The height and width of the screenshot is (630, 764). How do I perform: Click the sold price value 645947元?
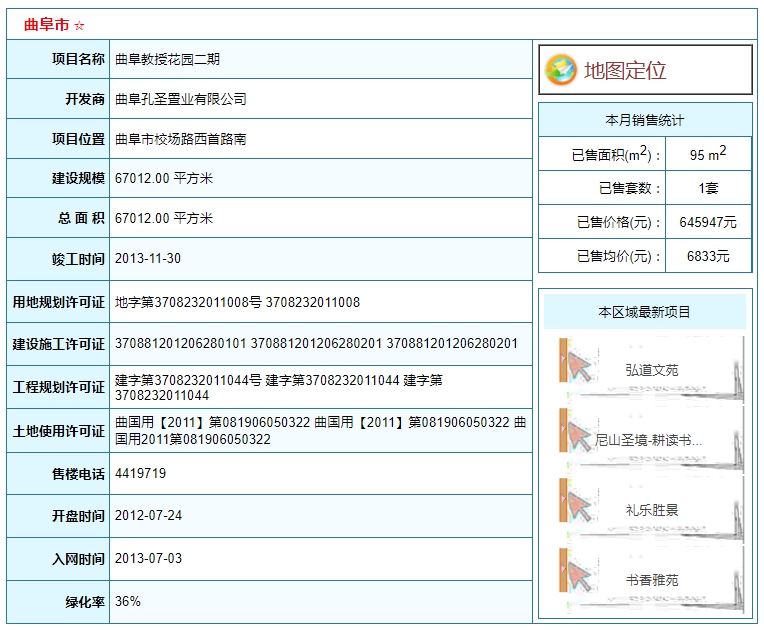tap(708, 222)
